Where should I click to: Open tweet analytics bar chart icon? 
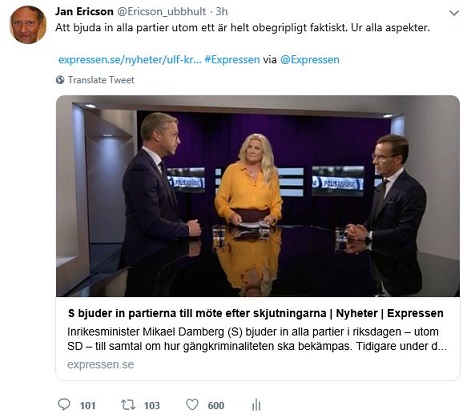[256, 405]
